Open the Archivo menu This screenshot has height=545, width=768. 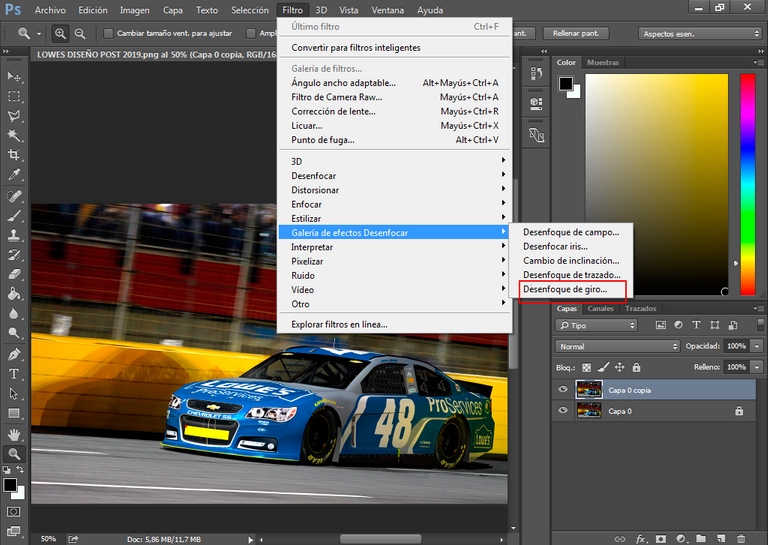tap(50, 10)
